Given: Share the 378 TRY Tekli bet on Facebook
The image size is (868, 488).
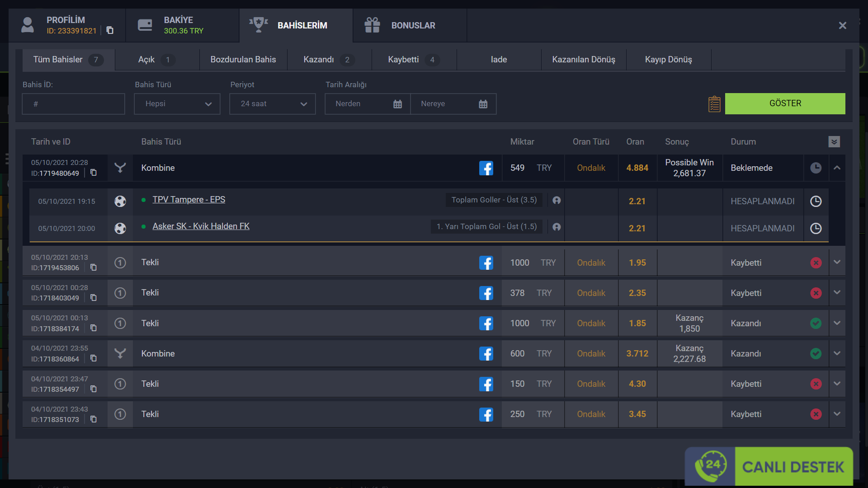Looking at the screenshot, I should (486, 293).
